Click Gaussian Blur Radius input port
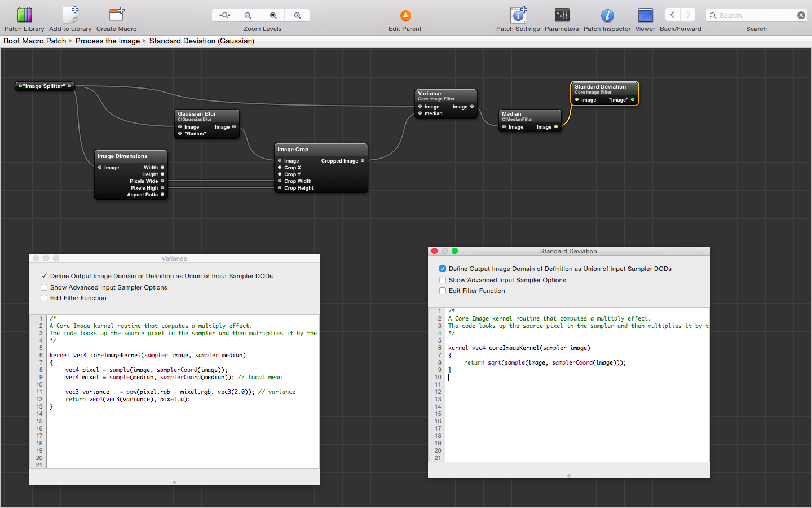Image resolution: width=812 pixels, height=508 pixels. (180, 134)
